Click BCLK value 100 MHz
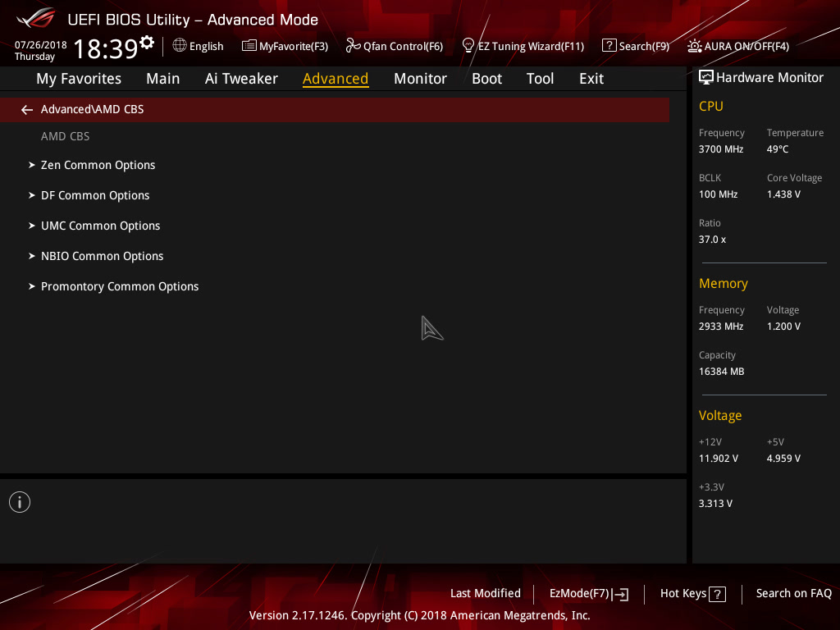Screen dimensions: 840x630 (x=719, y=194)
